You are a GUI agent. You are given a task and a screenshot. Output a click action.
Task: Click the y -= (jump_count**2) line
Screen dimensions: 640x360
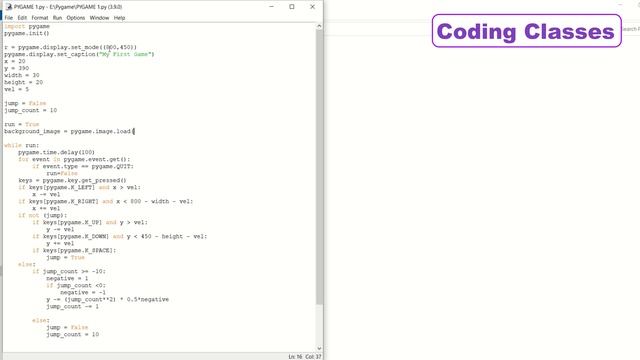click(107, 299)
